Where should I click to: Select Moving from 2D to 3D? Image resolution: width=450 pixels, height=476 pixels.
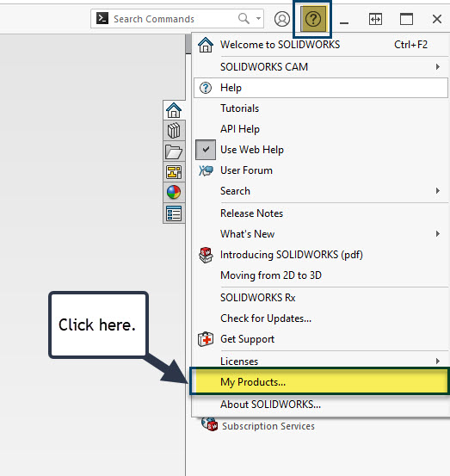(x=321, y=275)
